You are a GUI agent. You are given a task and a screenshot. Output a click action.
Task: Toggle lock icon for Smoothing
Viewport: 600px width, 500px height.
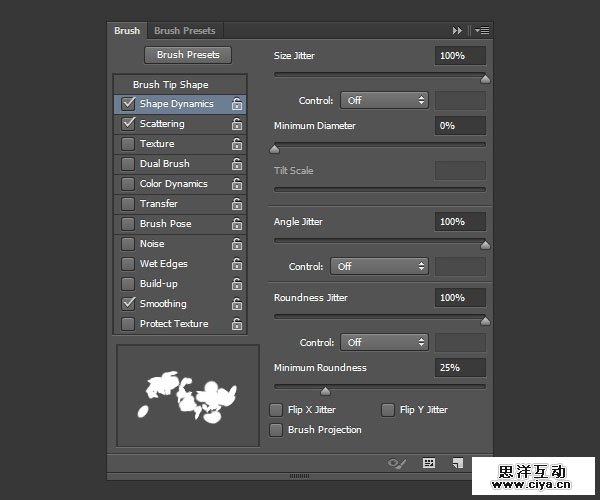pos(237,304)
